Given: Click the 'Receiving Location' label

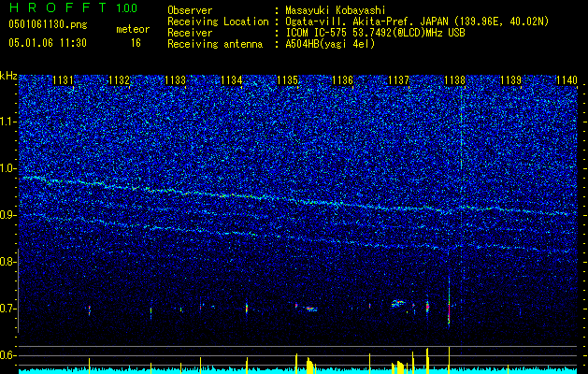Looking at the screenshot, I should coord(218,22).
